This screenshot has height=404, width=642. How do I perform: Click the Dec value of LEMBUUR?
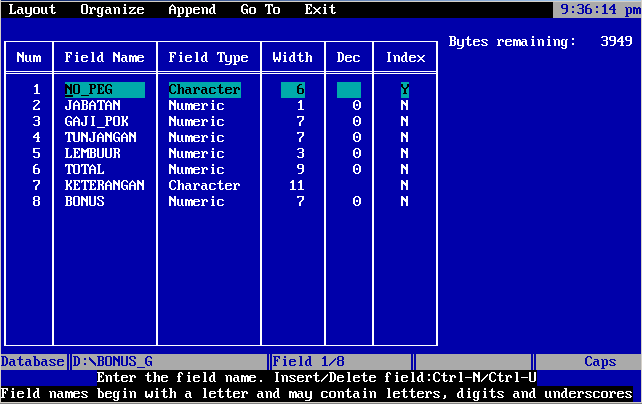coord(357,153)
